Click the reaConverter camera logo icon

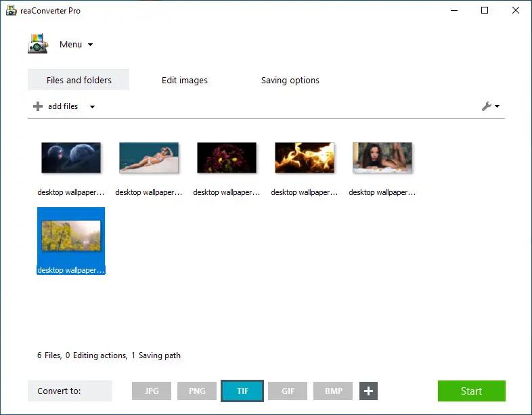pos(38,44)
